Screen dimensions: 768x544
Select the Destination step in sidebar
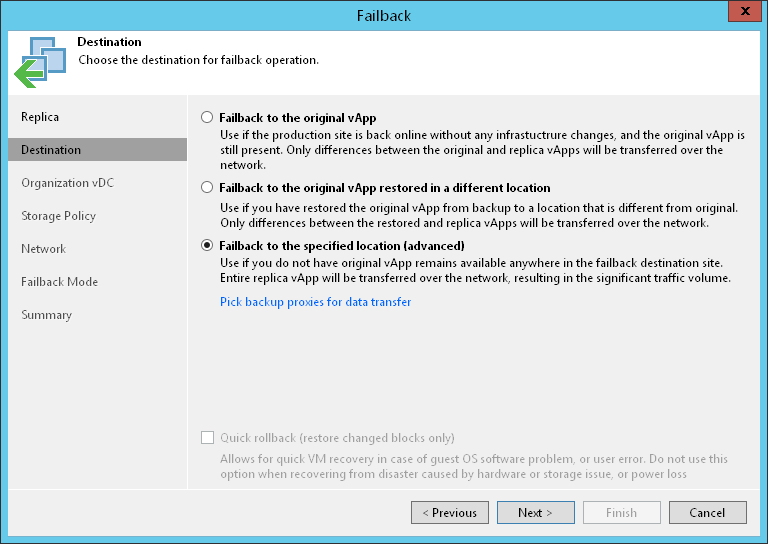coord(51,150)
